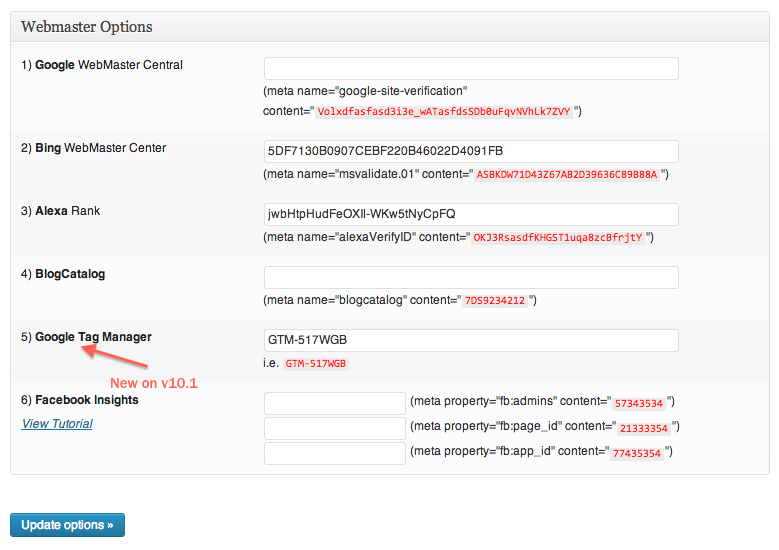
Task: Click the example fb:page_id code 21333354
Action: click(x=644, y=428)
